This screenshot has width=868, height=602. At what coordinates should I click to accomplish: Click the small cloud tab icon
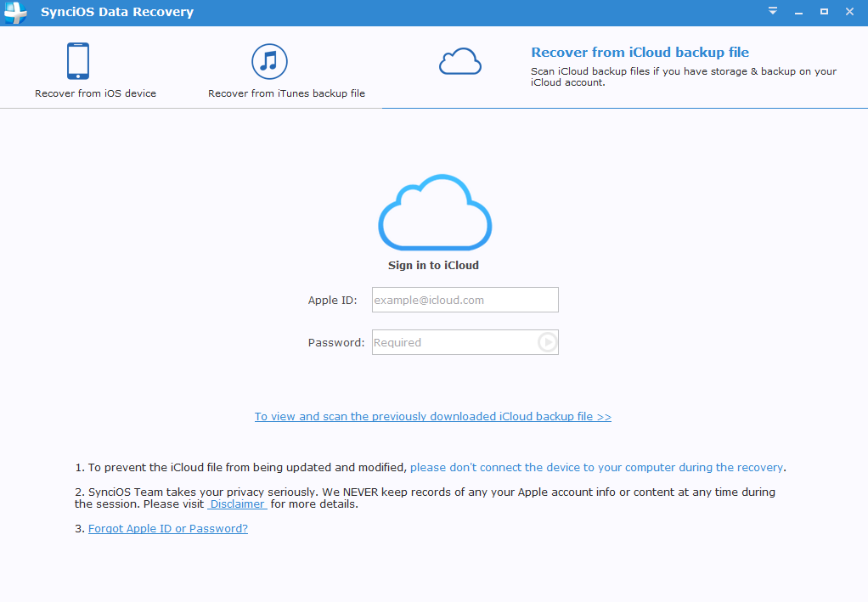pos(460,61)
